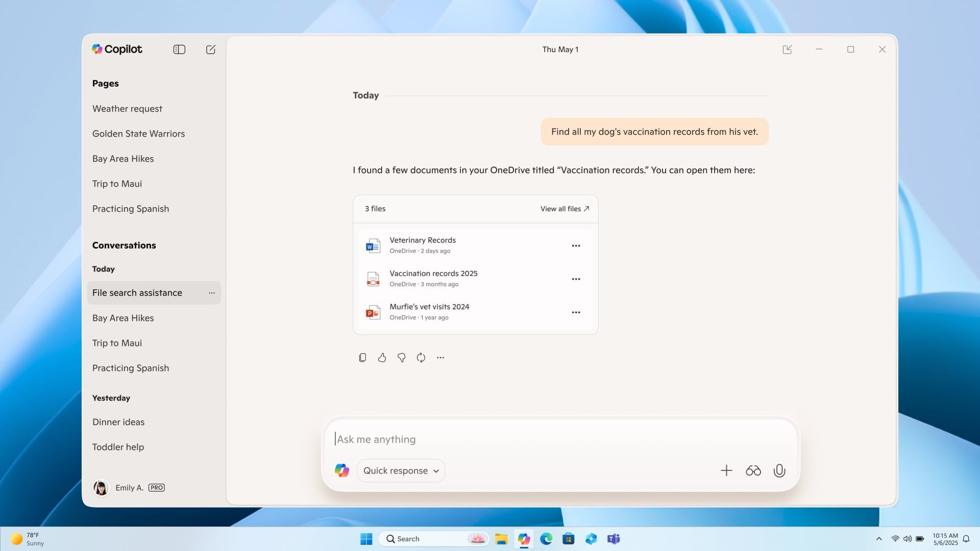Open Copilot Vision using the glasses icon
This screenshot has width=980, height=551.
click(x=753, y=470)
